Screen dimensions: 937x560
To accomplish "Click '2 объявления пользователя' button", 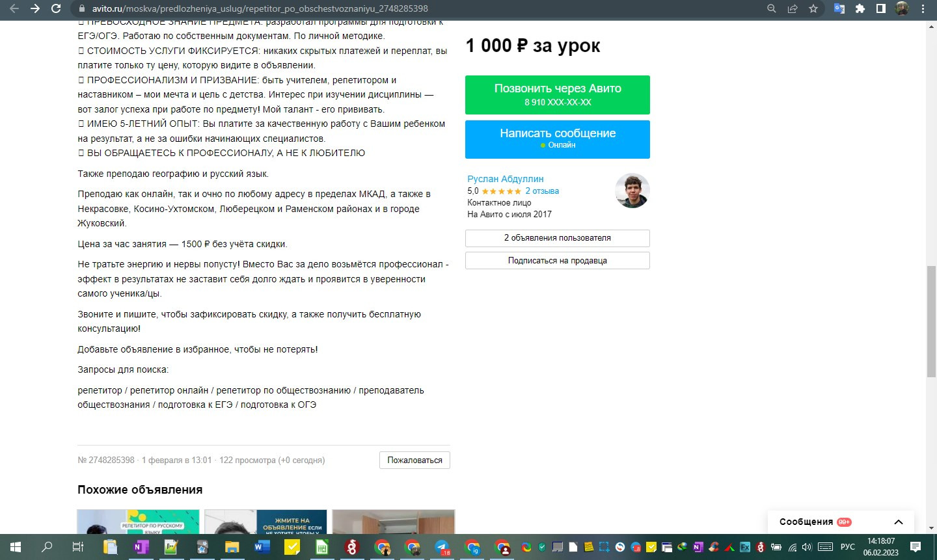I will tap(558, 238).
